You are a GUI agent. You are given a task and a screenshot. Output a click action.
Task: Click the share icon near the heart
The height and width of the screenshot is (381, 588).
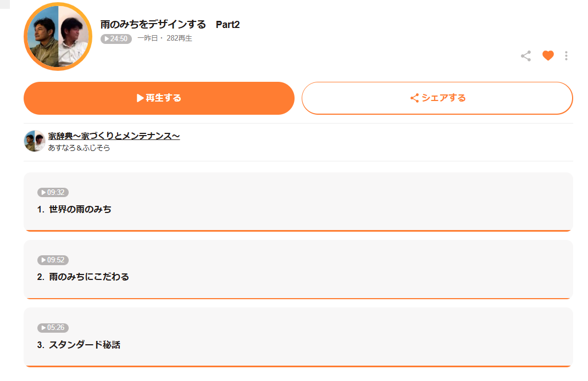coord(526,56)
